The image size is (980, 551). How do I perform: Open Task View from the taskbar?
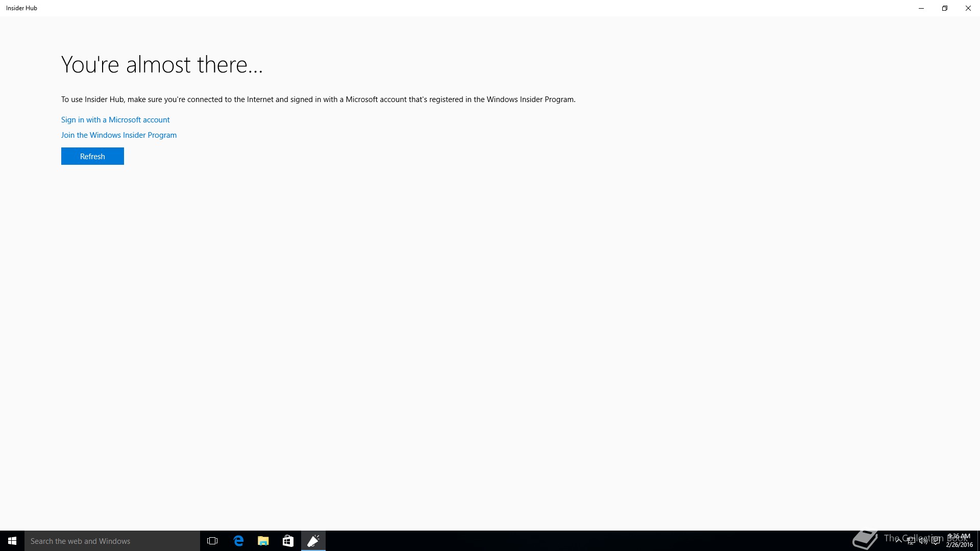[x=212, y=541]
